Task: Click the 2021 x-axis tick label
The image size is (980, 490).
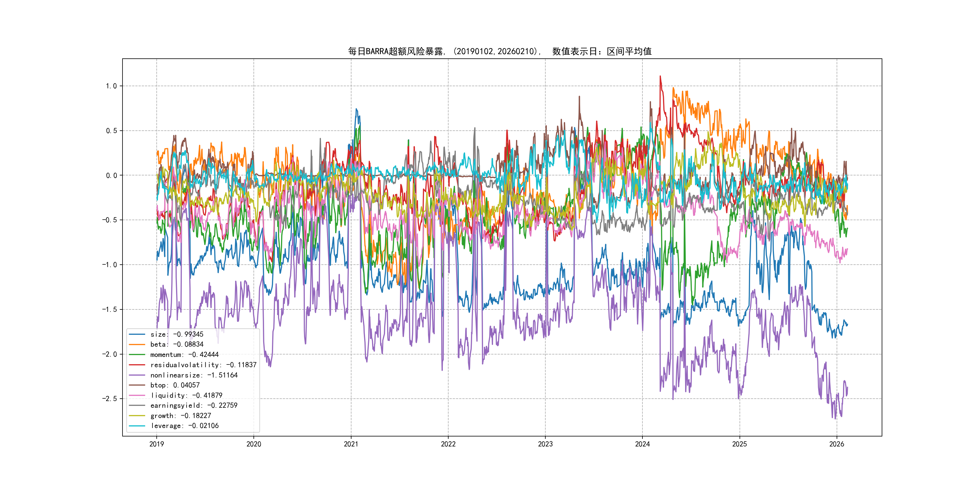Action: [x=351, y=444]
